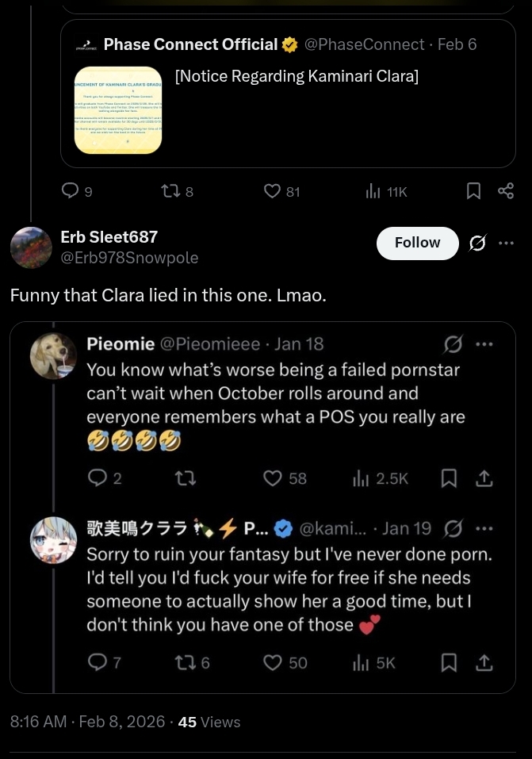Viewport: 532px width, 759px height.
Task: Like the Phase Connect post with 81 likes
Action: click(273, 191)
